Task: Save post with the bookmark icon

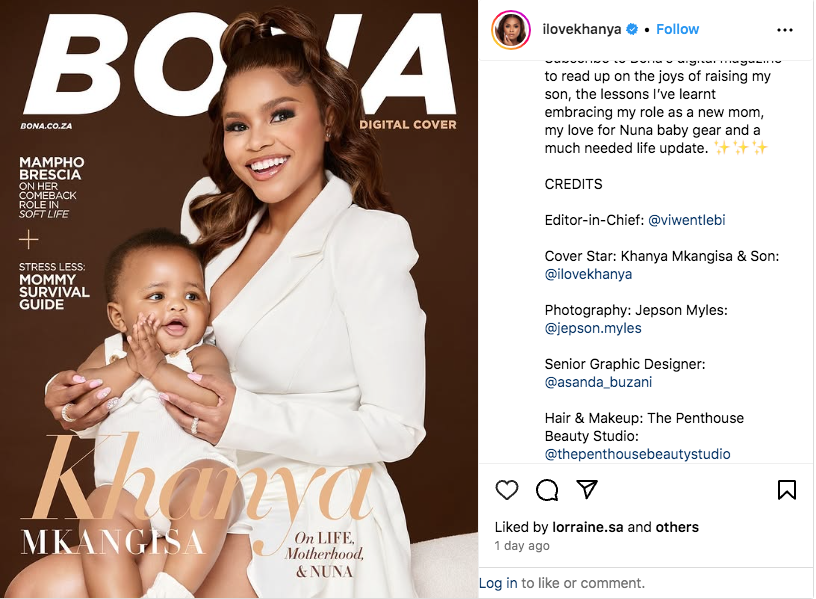Action: [786, 490]
